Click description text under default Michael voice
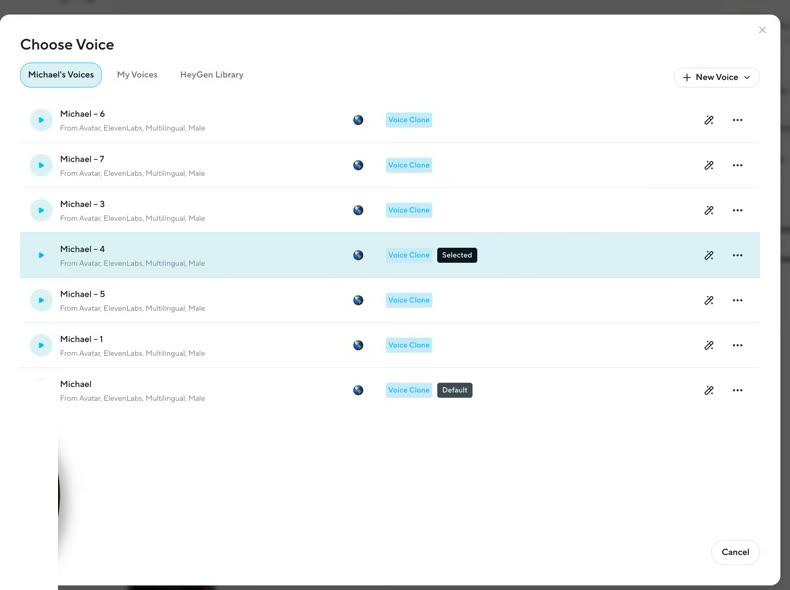 pyautogui.click(x=133, y=398)
